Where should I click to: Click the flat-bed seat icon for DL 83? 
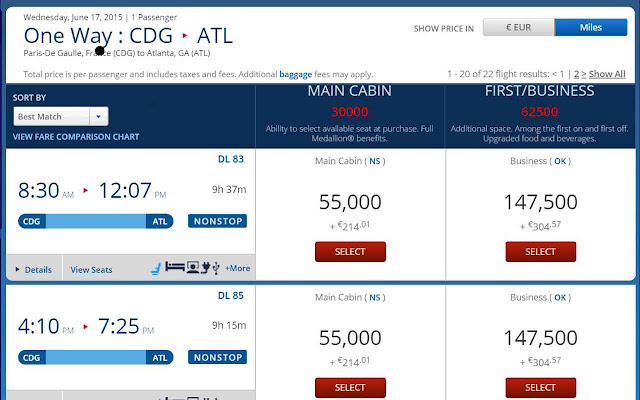click(175, 267)
